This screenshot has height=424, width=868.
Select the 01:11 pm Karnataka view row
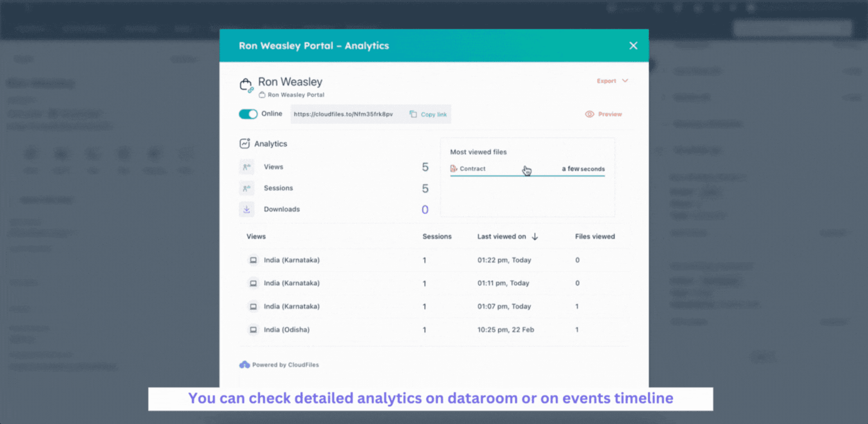[x=435, y=283]
